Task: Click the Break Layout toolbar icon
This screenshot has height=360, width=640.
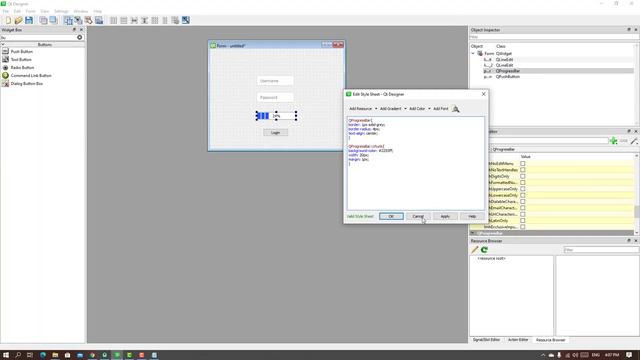Action: (175, 20)
